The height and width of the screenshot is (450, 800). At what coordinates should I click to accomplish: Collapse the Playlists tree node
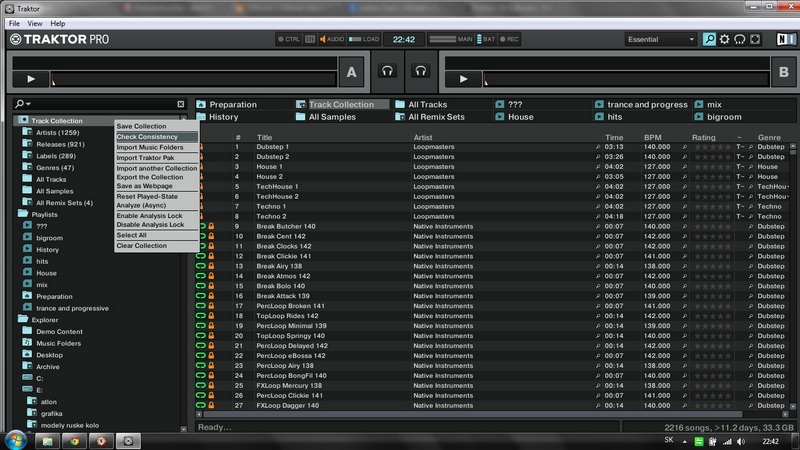(24, 214)
